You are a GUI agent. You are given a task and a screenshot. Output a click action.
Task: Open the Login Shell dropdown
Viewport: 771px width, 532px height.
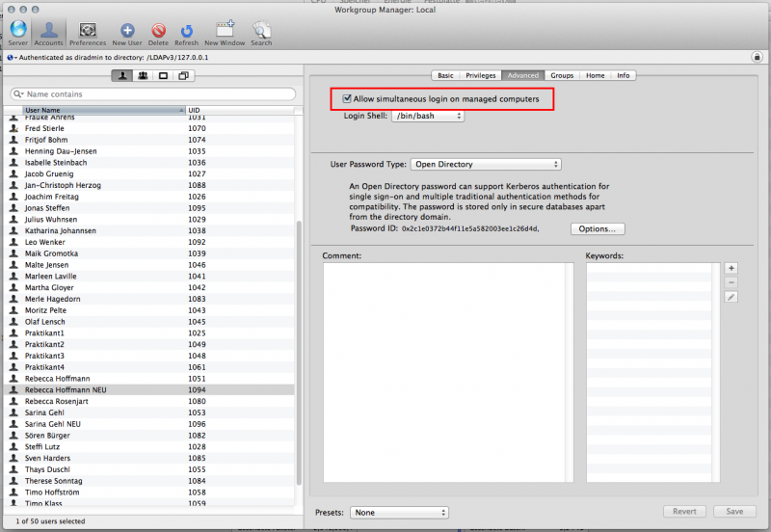(427, 116)
